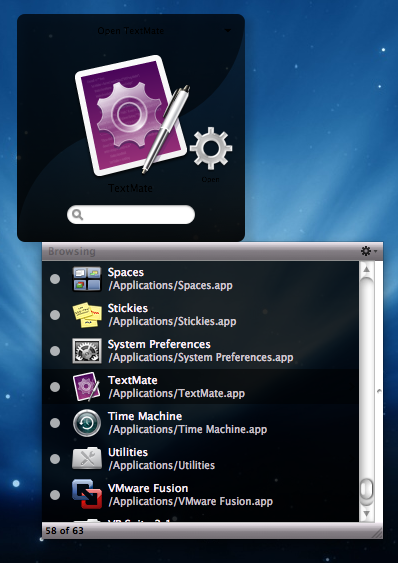Open the dropdown arrow beside Open TextMate
Screen dimensions: 398x563
tap(228, 31)
